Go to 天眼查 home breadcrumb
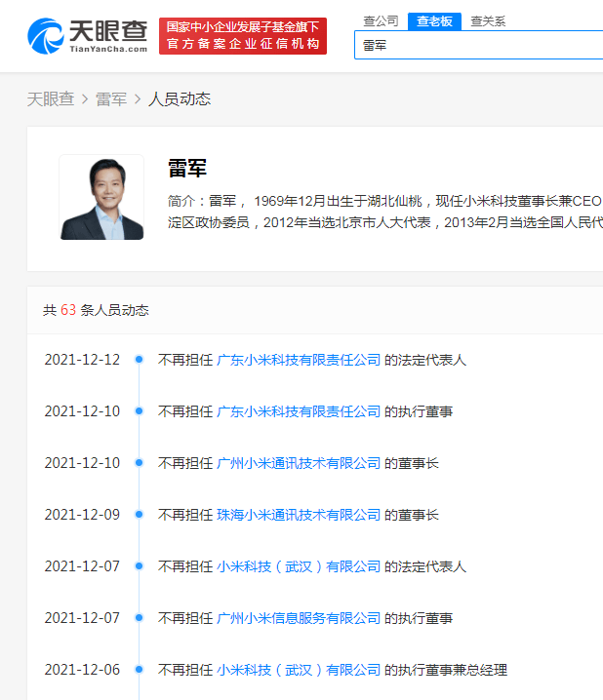 (x=50, y=98)
